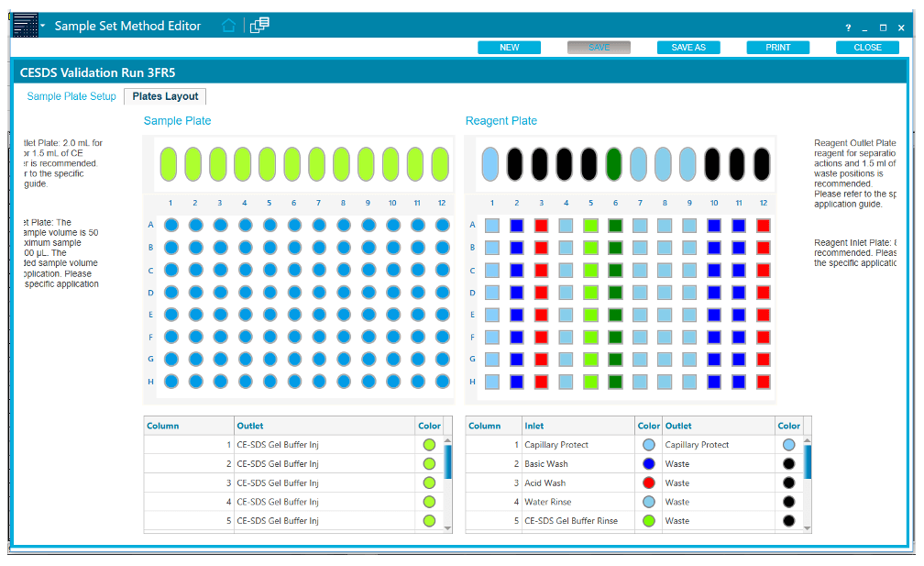
Task: Open the help question mark
Action: (848, 28)
